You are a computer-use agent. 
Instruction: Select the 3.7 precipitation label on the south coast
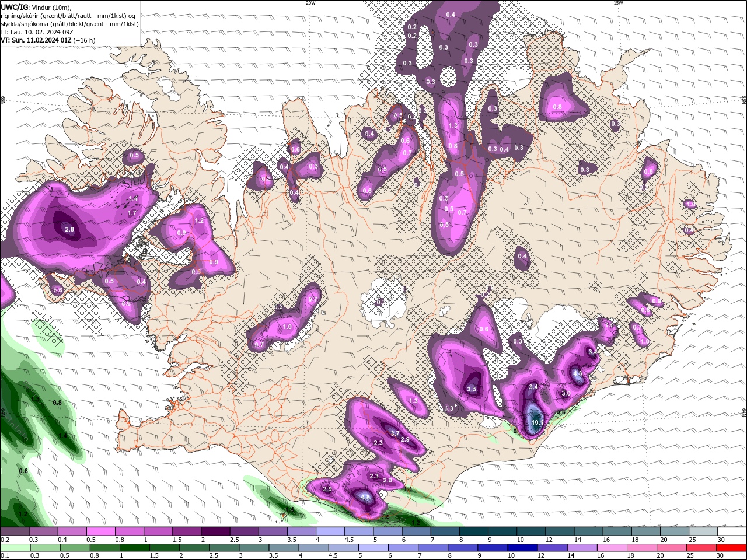(395, 433)
